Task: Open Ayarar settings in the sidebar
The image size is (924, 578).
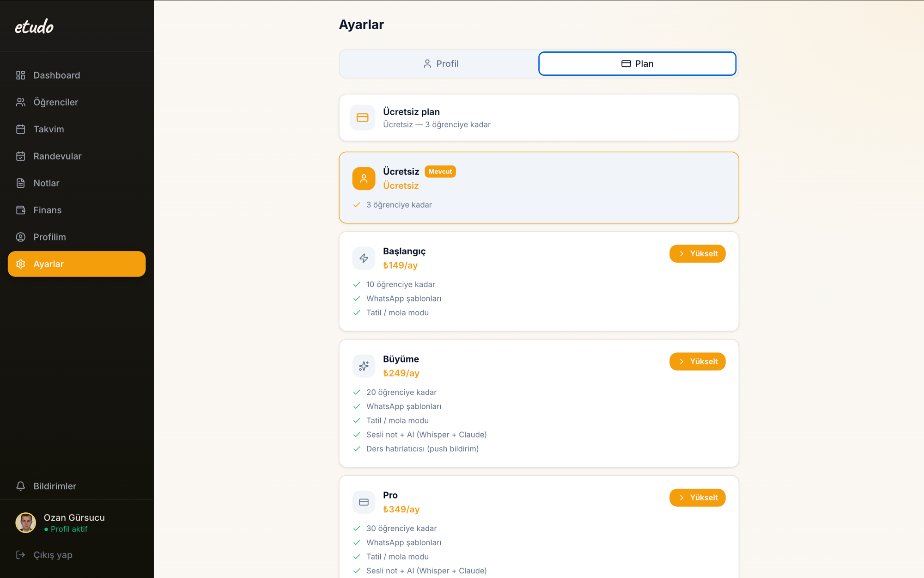Action: (77, 264)
